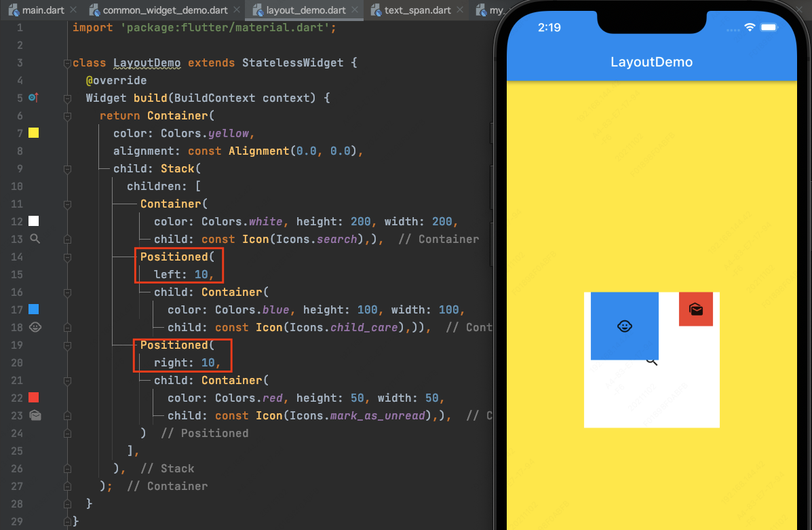Click Icons.mark_as_unread text on line 23

click(357, 415)
